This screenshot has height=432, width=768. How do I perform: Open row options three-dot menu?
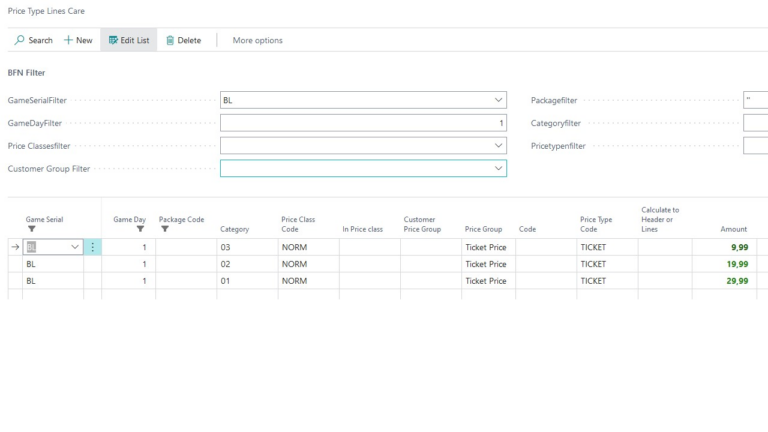pos(93,247)
